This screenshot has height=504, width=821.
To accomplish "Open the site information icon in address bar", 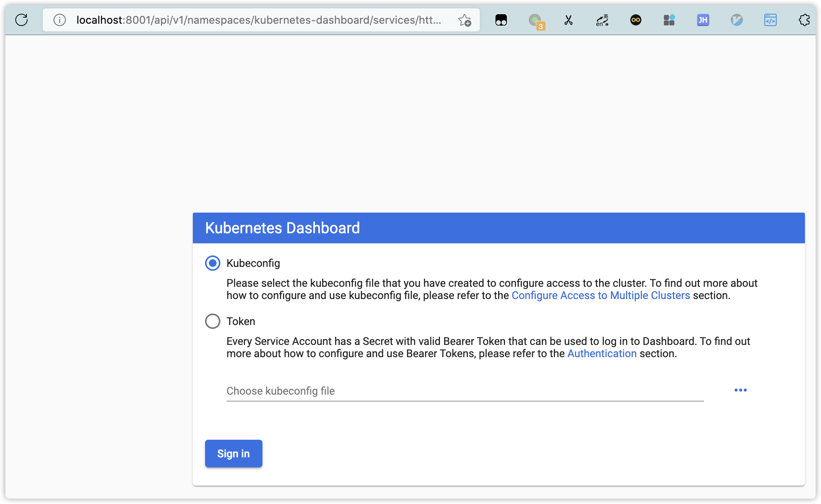I will point(60,20).
